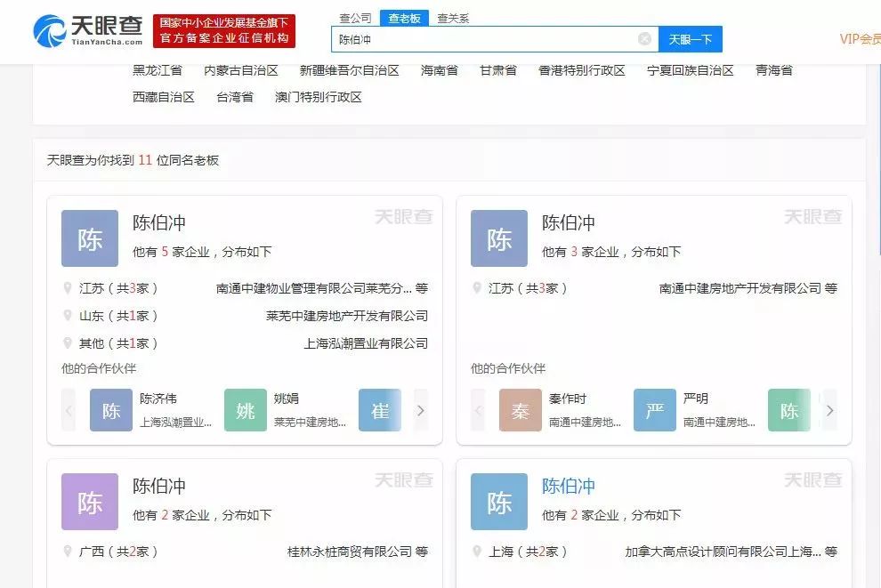Click the 崔 partner avatar in the carousel

tap(380, 410)
